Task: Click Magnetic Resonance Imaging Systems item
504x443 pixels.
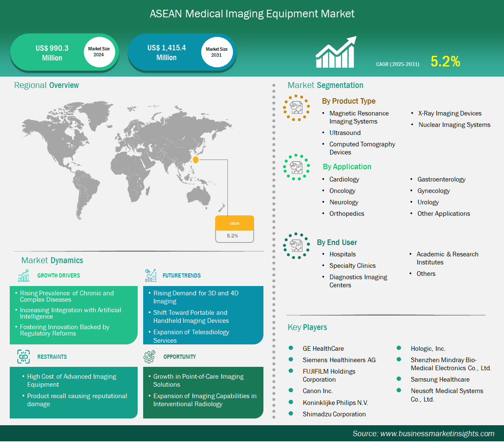Action: coord(359,118)
